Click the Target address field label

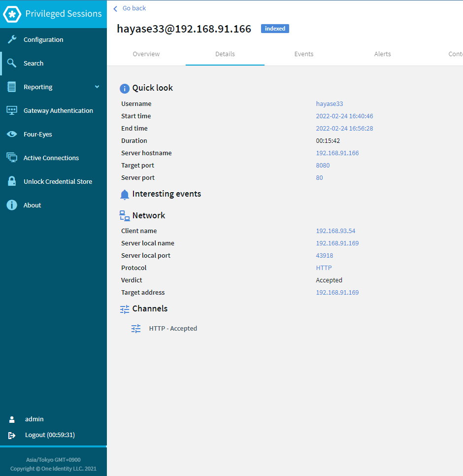click(143, 293)
